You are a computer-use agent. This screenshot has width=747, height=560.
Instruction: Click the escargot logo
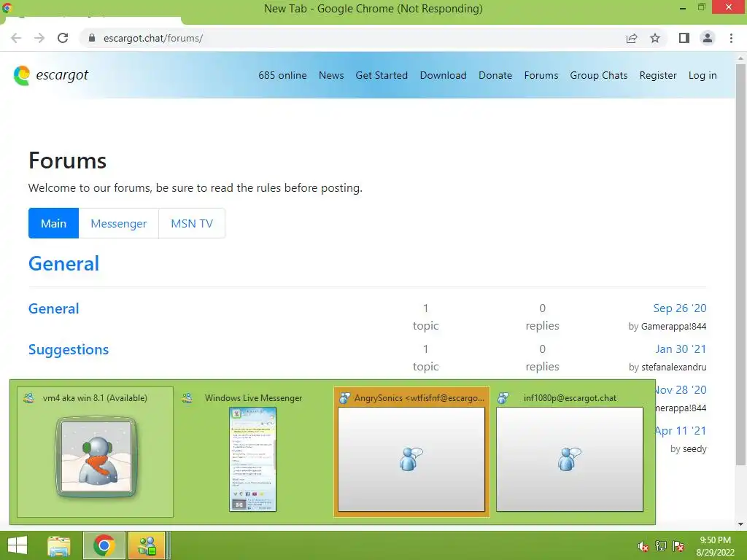pos(51,75)
